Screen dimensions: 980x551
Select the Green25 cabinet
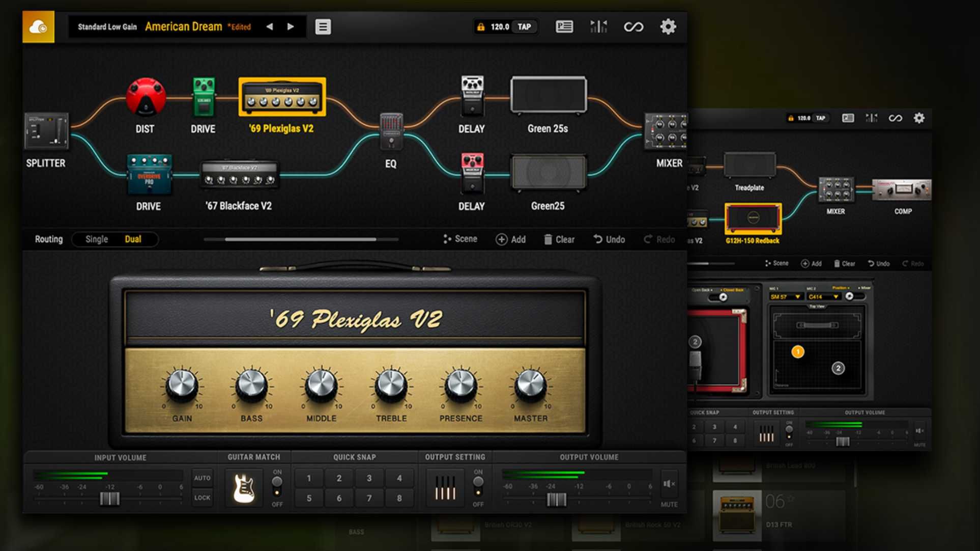(548, 174)
